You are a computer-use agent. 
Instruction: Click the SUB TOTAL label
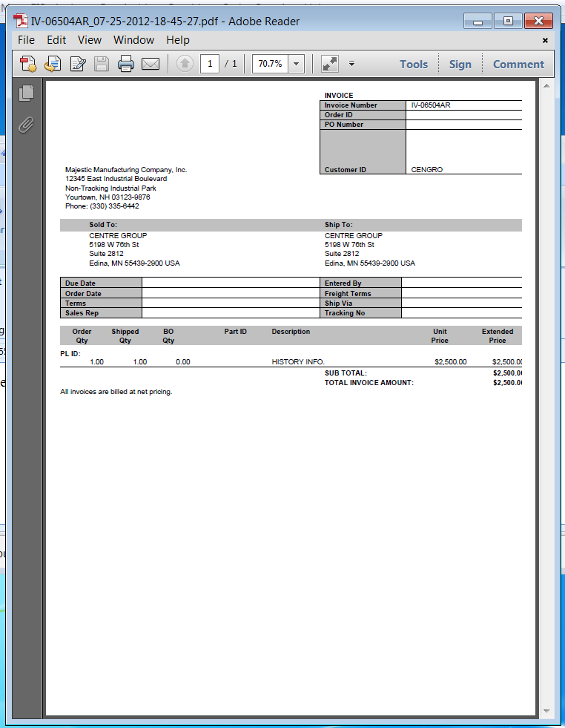[x=346, y=373]
